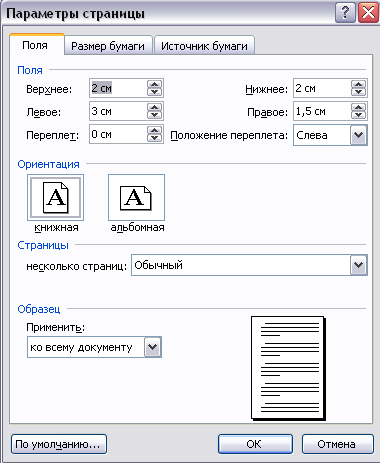Click the Отмена cancel button

(x=338, y=444)
